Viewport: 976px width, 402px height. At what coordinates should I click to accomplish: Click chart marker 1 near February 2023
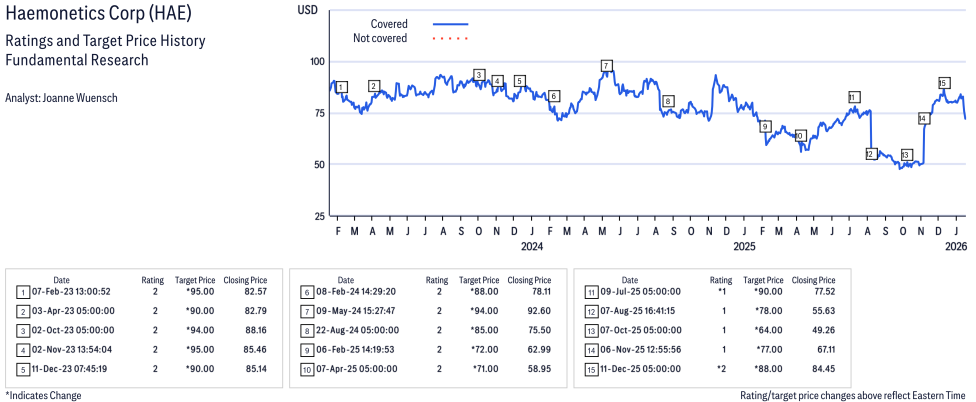click(x=342, y=87)
